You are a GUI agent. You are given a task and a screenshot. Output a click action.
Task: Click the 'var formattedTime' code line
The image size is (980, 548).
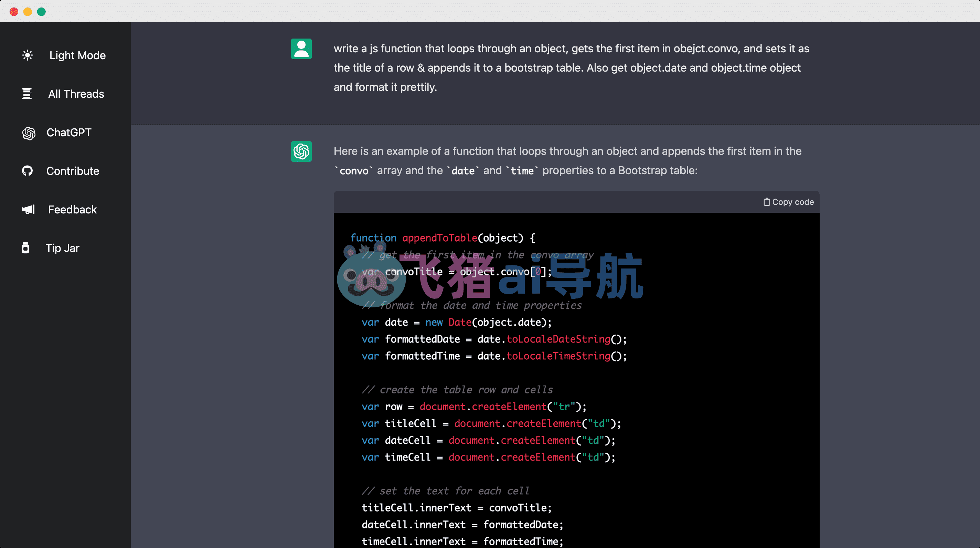(x=494, y=356)
